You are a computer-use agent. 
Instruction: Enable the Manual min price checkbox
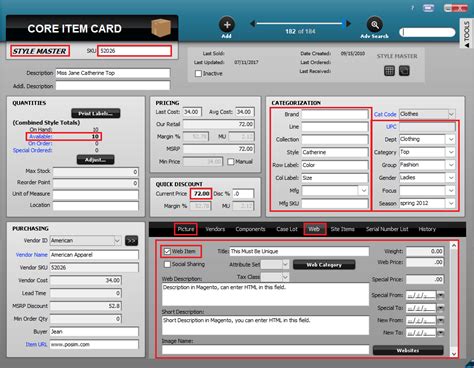pyautogui.click(x=231, y=162)
